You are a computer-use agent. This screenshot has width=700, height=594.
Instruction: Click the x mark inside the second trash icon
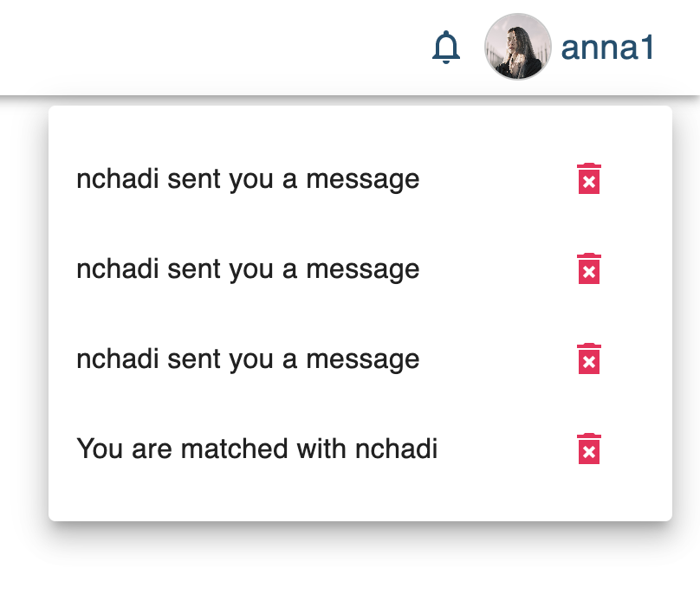[588, 271]
